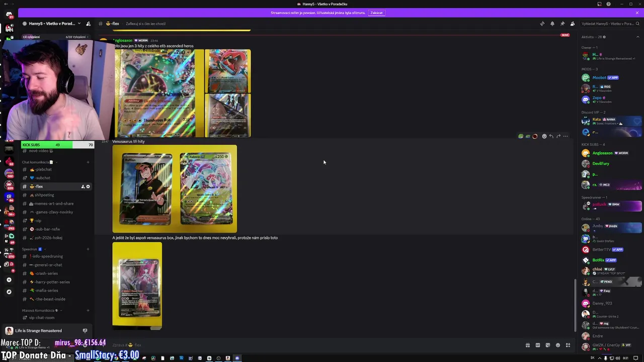
Task: Open the Threads icon in channel header
Action: point(542,24)
